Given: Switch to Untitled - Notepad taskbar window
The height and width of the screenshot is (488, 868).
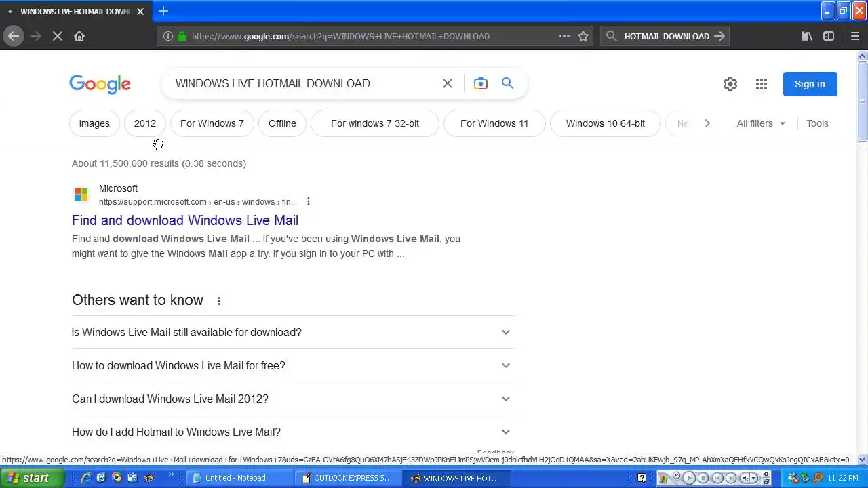Looking at the screenshot, I should coord(240,478).
